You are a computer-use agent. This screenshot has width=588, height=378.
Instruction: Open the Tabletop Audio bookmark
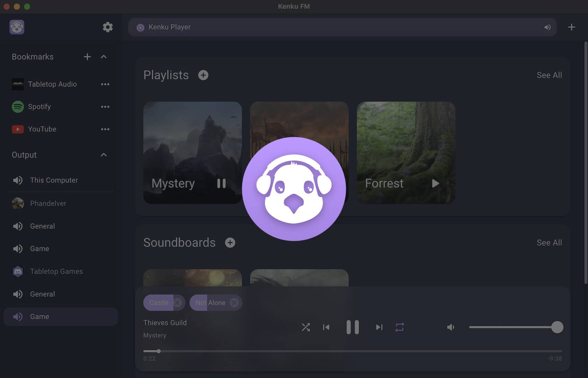(x=52, y=84)
